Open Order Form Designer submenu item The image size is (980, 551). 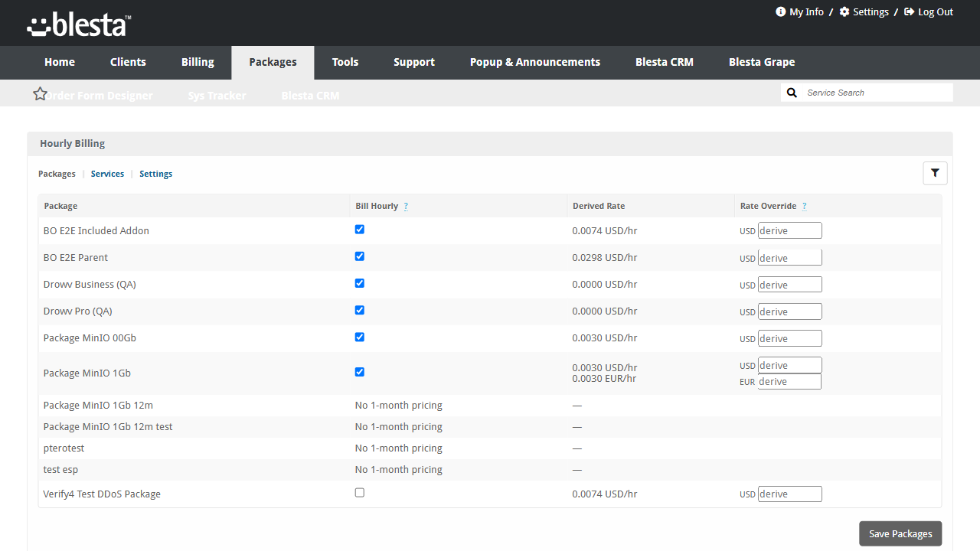pyautogui.click(x=100, y=96)
